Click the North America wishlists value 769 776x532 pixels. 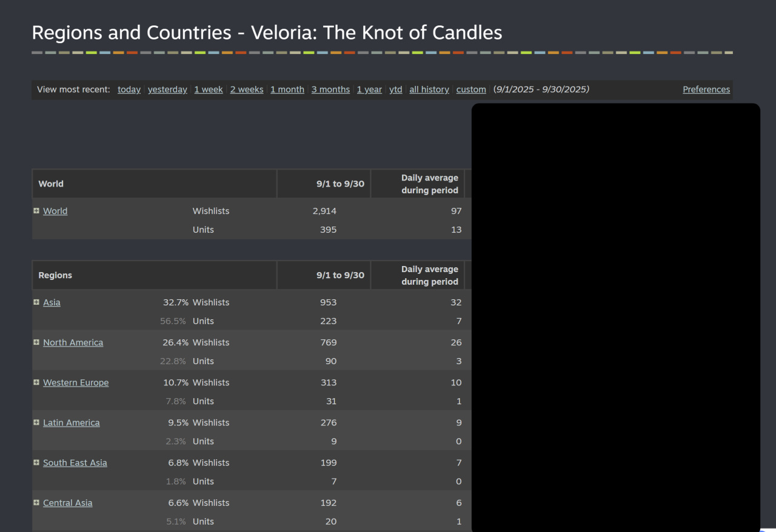click(x=328, y=342)
